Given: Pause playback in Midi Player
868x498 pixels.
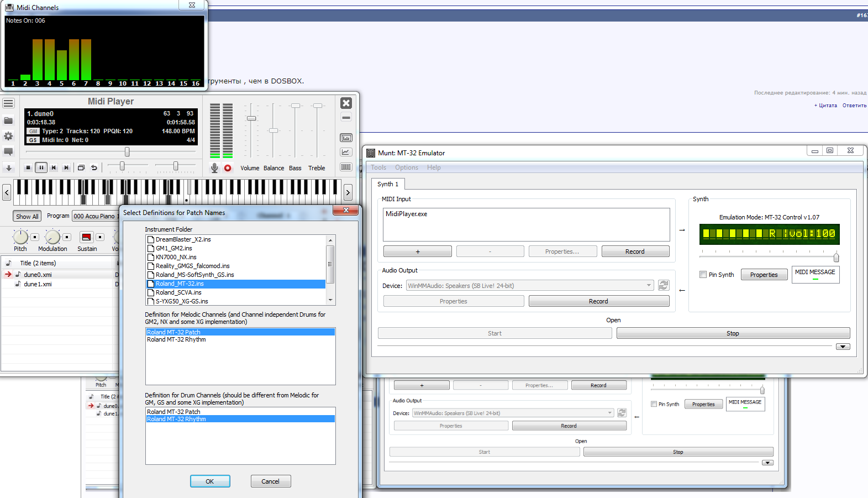Looking at the screenshot, I should tap(41, 167).
